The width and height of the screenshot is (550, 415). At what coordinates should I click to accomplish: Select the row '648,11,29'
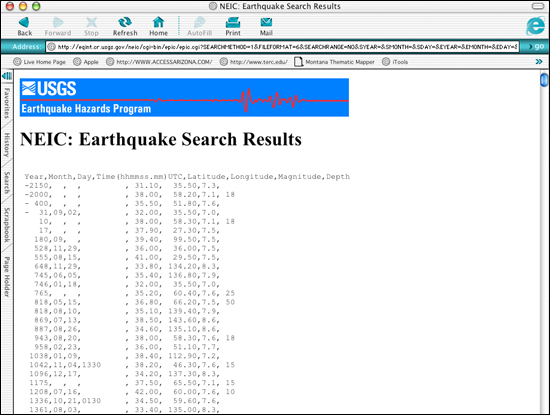127,267
